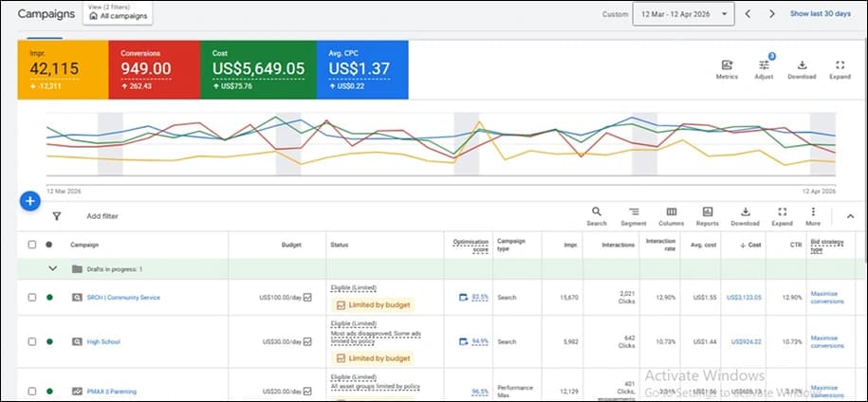
Task: Open the 82.5% optimisation score link
Action: point(480,298)
